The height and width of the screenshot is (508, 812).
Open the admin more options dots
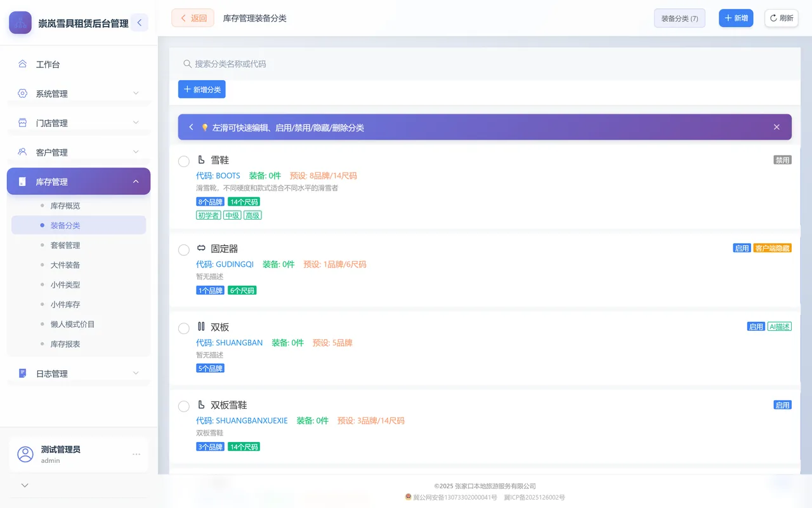tap(136, 454)
